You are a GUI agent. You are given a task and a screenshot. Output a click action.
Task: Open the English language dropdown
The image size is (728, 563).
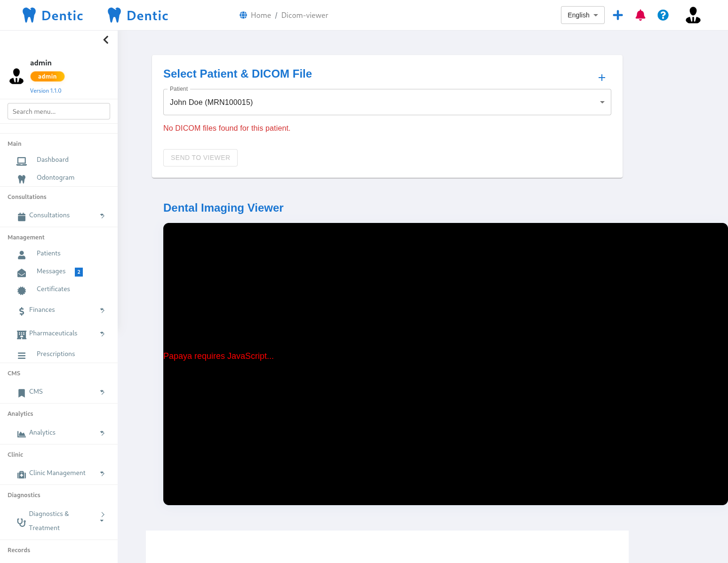click(x=582, y=15)
